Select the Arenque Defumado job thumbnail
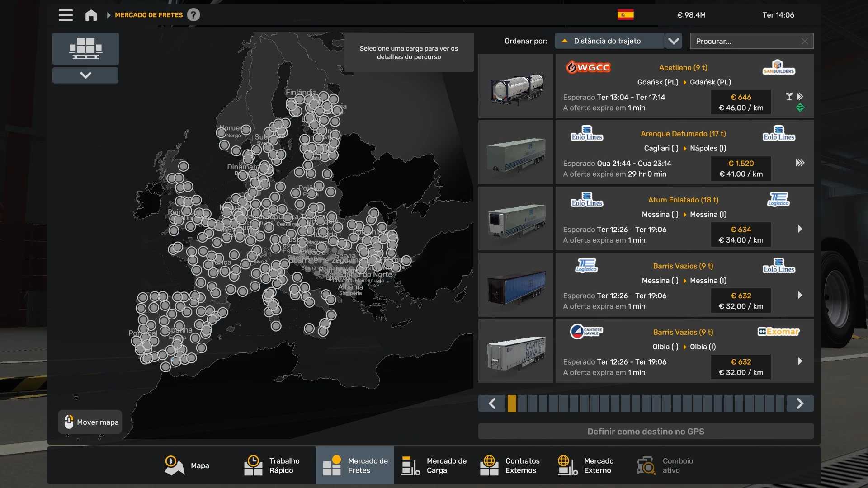Image resolution: width=868 pixels, height=488 pixels. tap(516, 152)
